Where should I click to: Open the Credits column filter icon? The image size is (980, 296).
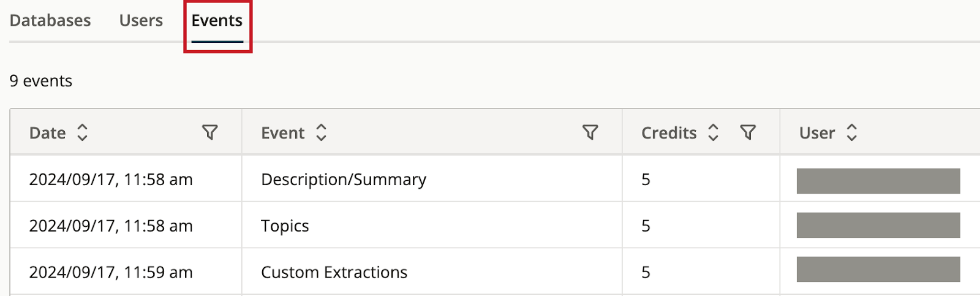click(x=748, y=132)
